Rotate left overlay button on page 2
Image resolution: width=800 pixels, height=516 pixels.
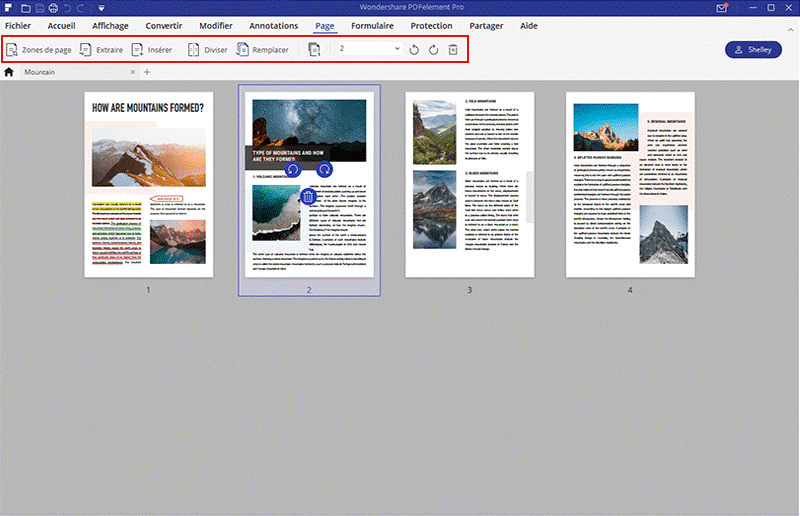[292, 169]
